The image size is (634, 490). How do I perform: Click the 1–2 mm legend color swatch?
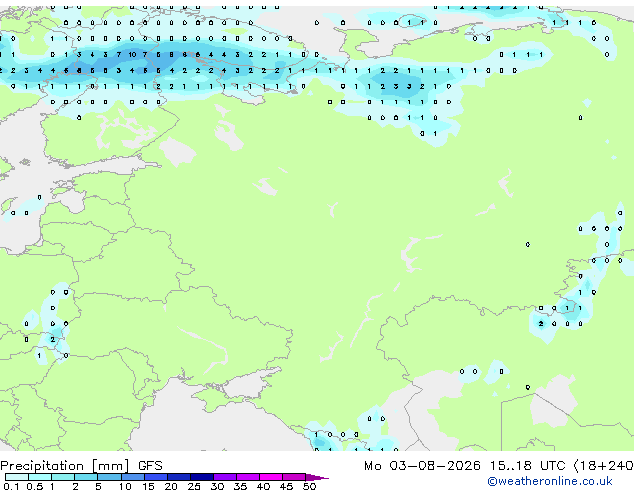63,477
